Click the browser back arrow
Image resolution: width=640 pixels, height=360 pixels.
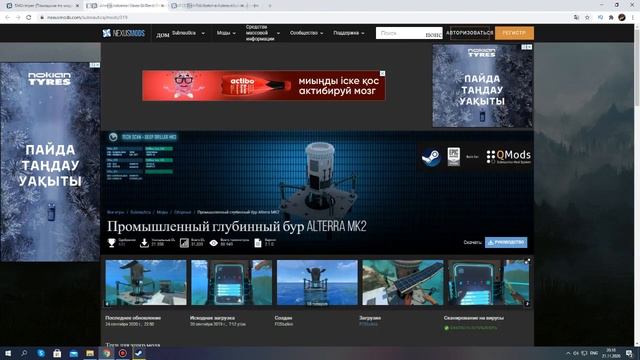(x=7, y=18)
